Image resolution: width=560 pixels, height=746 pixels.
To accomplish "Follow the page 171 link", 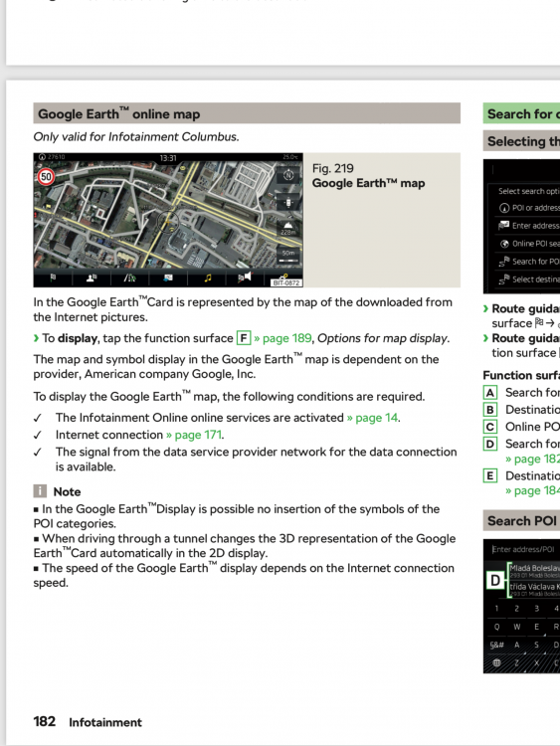I will (x=194, y=435).
